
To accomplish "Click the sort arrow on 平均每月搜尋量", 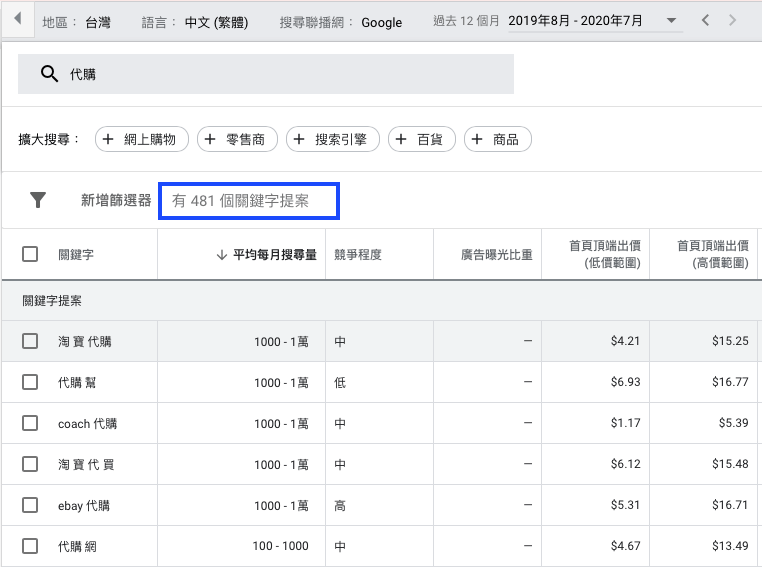I will (221, 255).
